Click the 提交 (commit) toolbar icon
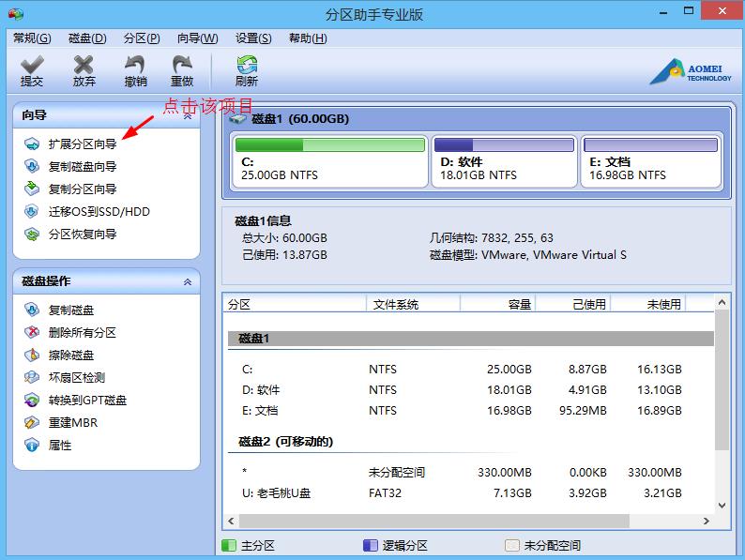This screenshot has width=745, height=560. click(31, 70)
